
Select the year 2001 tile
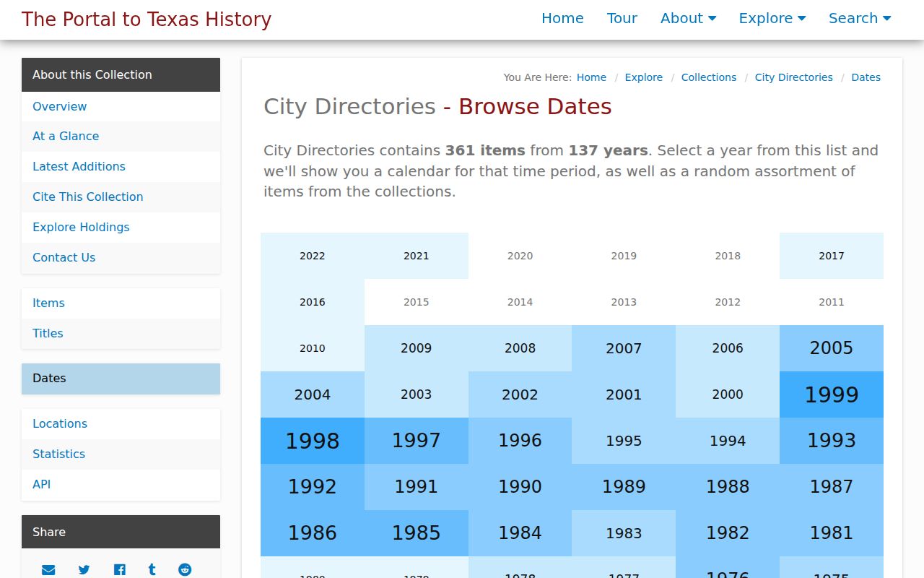(624, 394)
